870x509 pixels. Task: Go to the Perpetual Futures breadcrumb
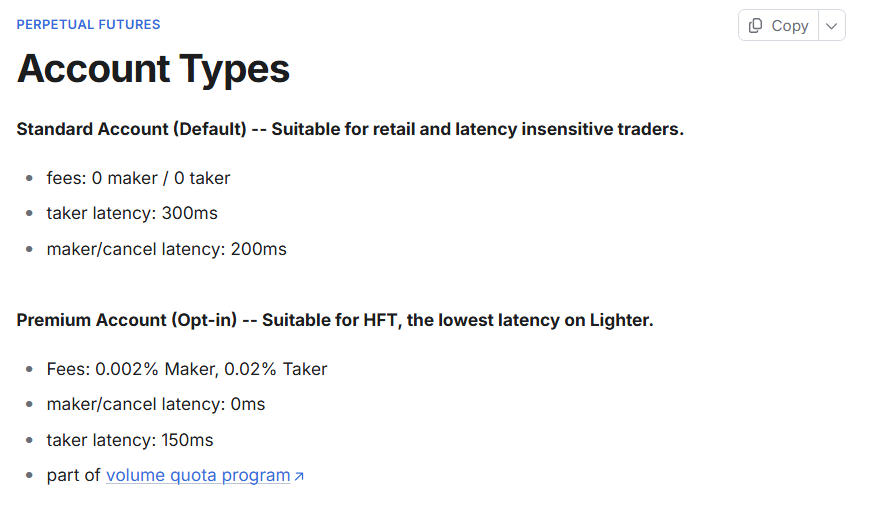88,24
